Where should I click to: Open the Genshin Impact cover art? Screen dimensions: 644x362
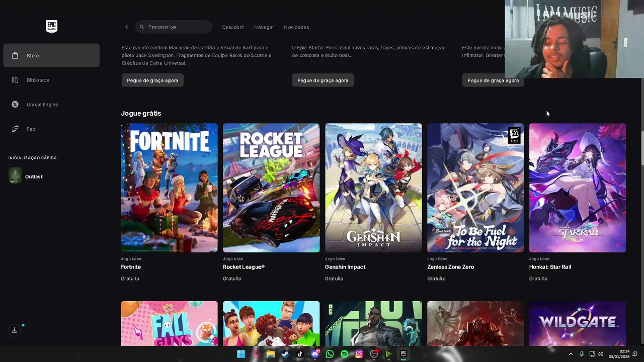tap(373, 188)
